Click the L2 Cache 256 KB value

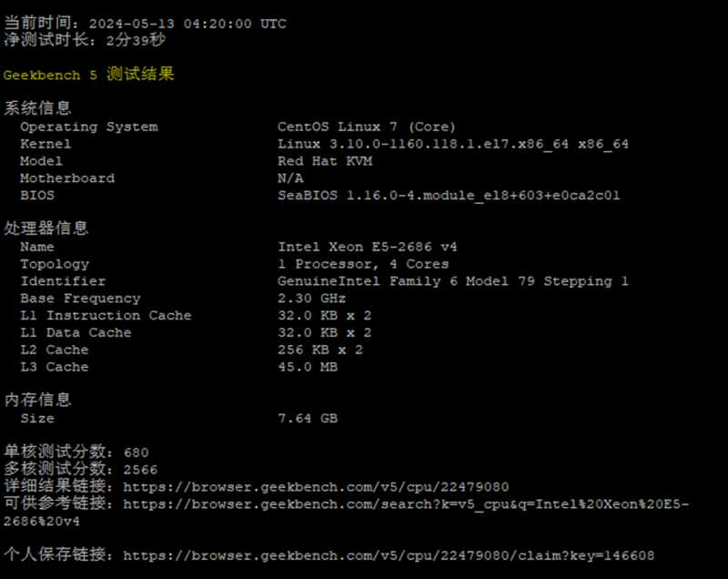tap(320, 350)
